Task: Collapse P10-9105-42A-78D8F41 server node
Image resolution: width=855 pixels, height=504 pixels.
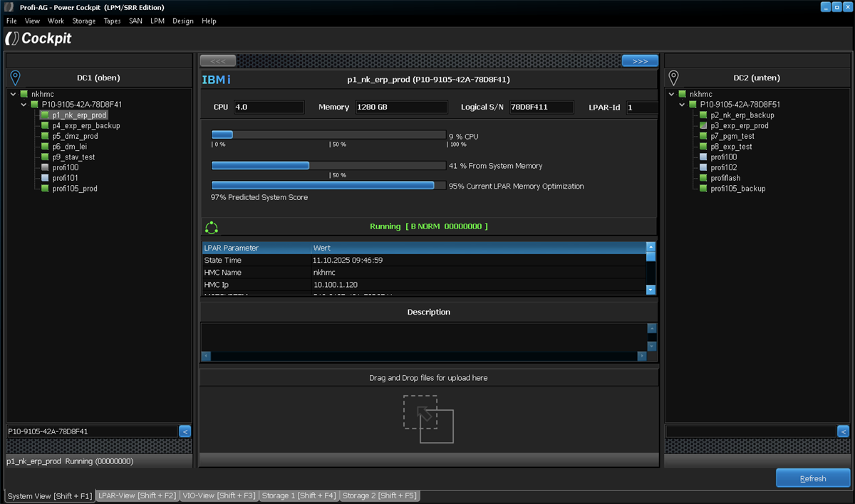Action: click(x=24, y=105)
